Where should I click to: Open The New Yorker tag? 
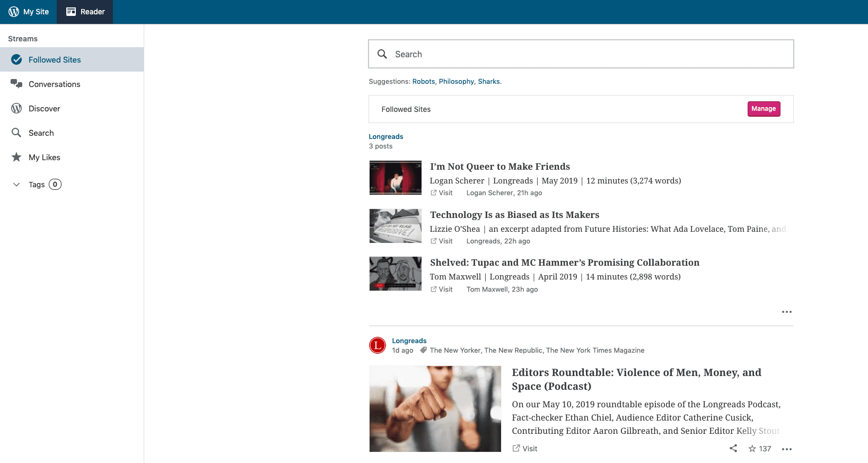[455, 351]
